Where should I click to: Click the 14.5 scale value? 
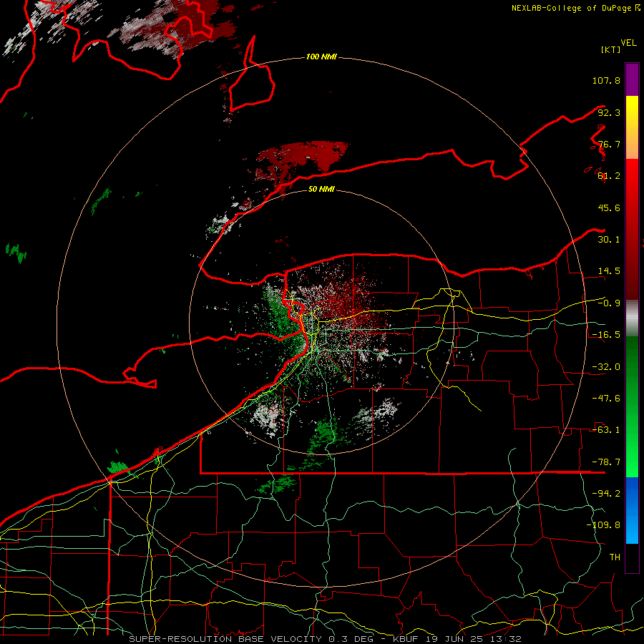(609, 271)
